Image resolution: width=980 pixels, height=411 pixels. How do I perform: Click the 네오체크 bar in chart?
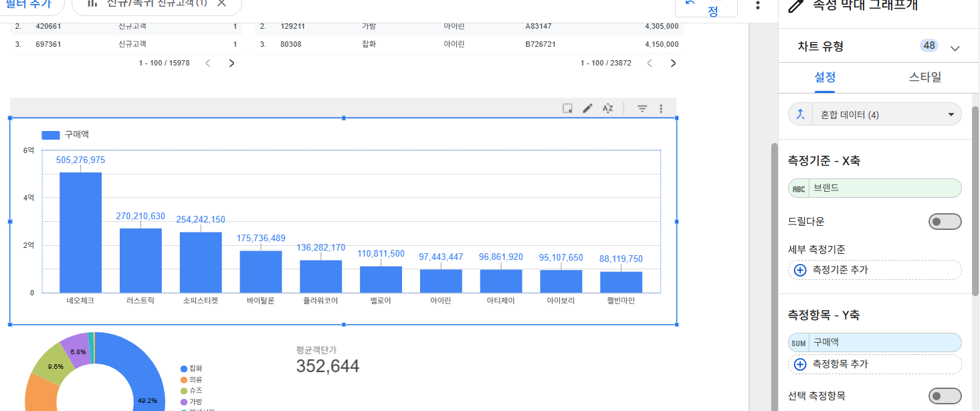click(x=80, y=233)
